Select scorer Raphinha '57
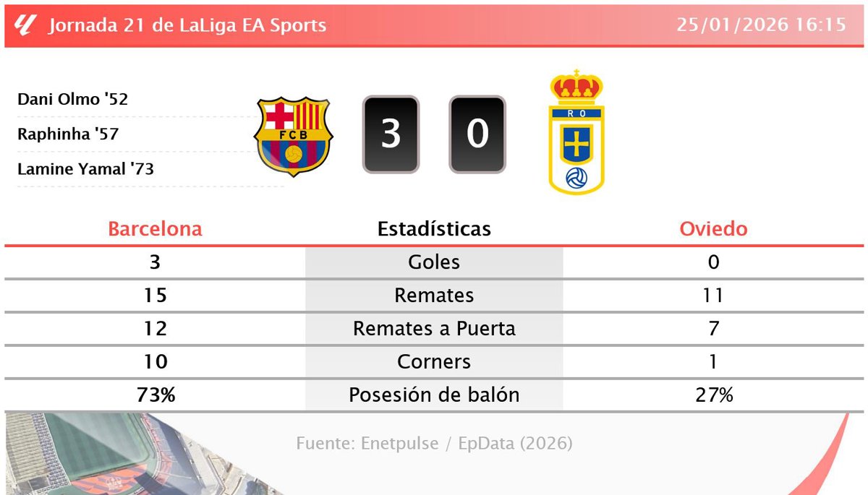Image resolution: width=868 pixels, height=495 pixels. click(x=68, y=134)
